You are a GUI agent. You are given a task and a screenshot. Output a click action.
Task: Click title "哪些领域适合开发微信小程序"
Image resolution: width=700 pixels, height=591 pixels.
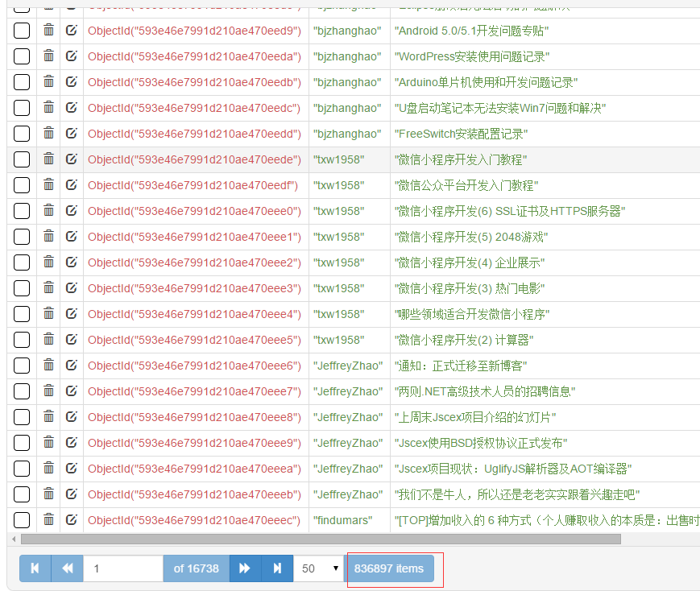(472, 314)
